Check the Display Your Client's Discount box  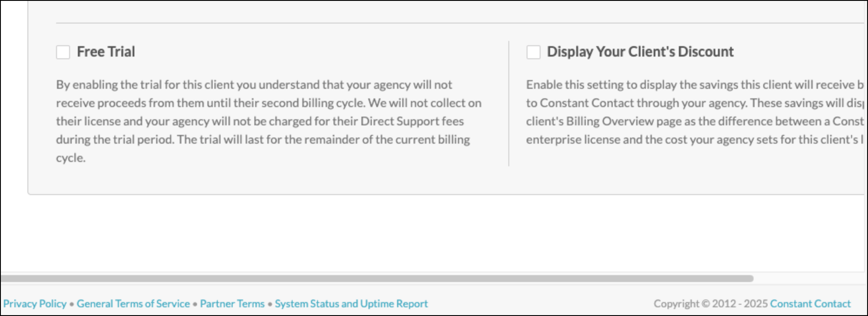click(533, 52)
